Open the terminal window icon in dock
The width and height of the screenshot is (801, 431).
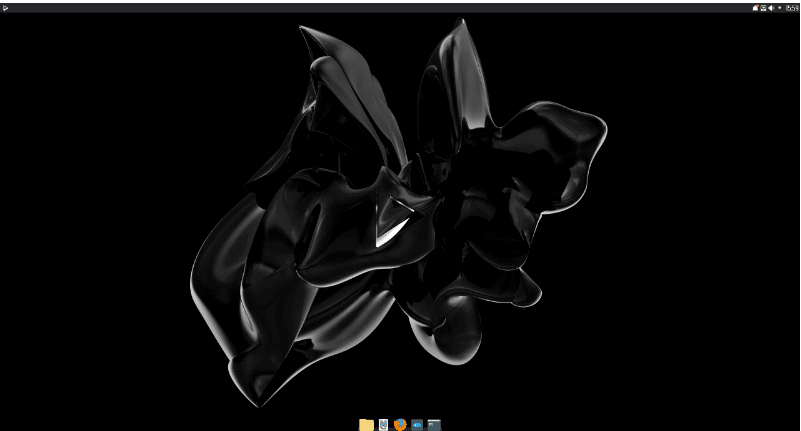434,424
